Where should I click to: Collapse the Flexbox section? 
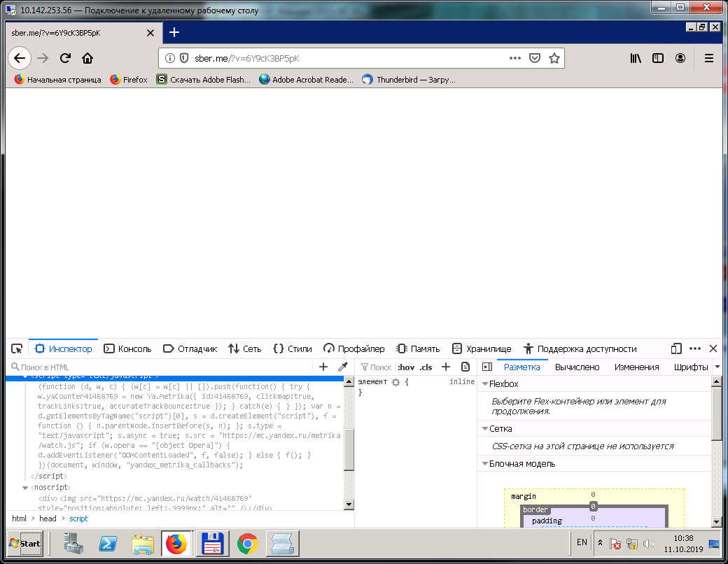485,384
